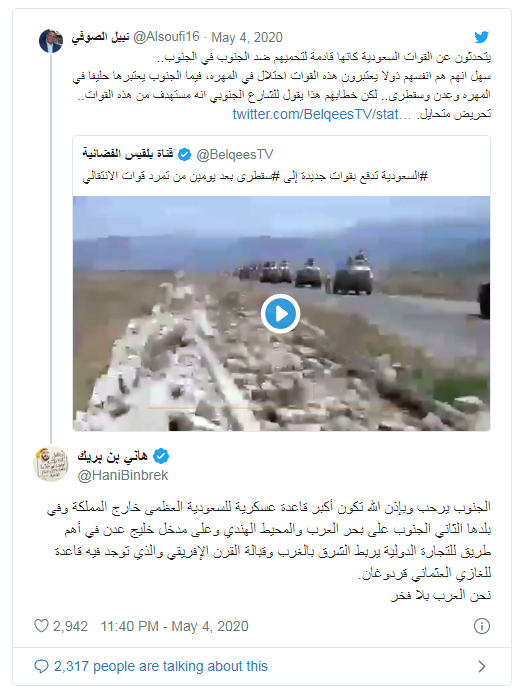Play the embedded convoy video
The image size is (528, 693).
tap(280, 313)
